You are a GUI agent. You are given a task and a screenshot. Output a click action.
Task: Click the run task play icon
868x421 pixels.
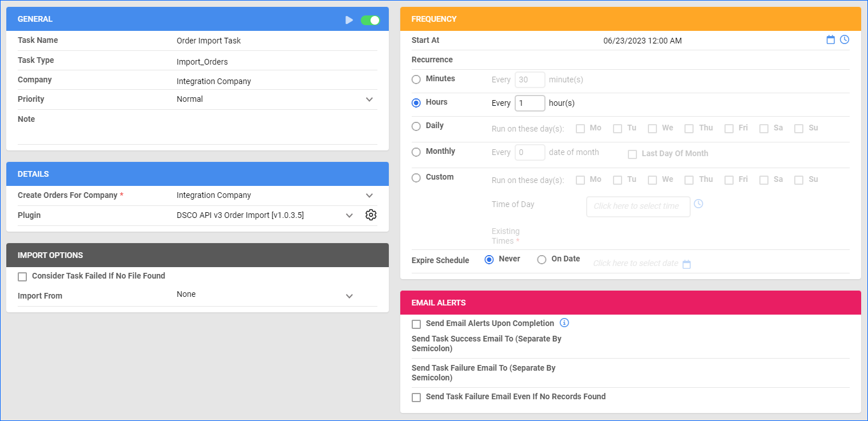349,20
